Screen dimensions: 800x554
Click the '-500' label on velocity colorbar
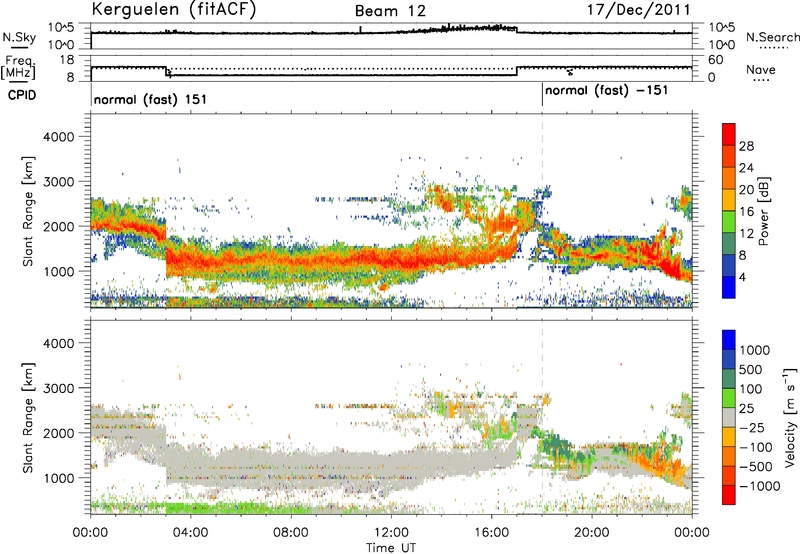tap(755, 466)
